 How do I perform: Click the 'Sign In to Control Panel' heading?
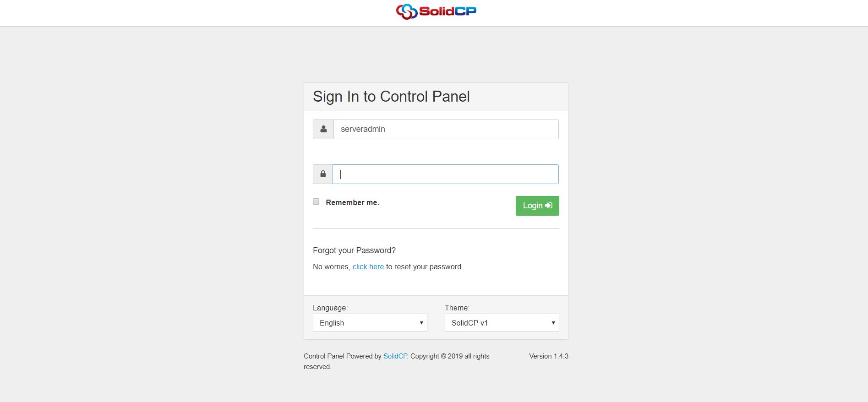point(391,97)
